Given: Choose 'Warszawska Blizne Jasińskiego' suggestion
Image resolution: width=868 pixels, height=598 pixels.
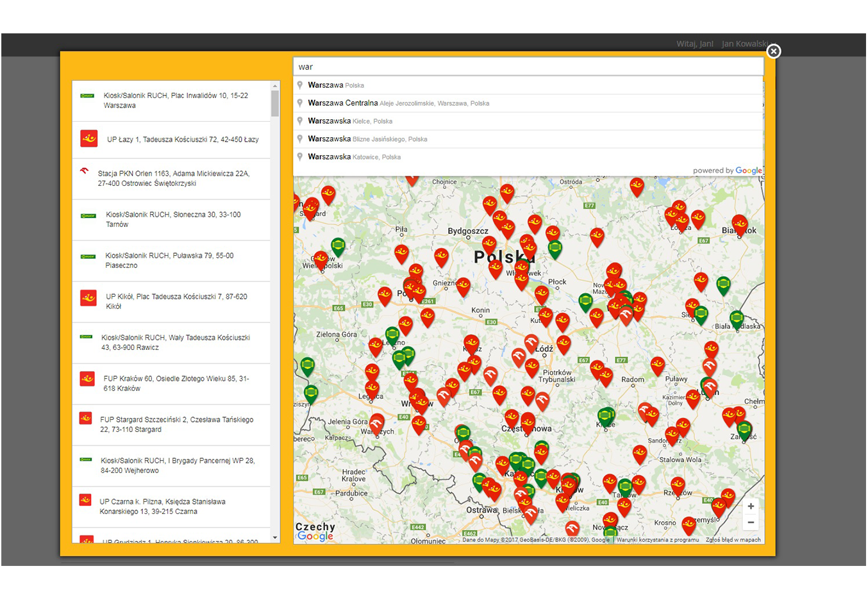Looking at the screenshot, I should [x=528, y=139].
